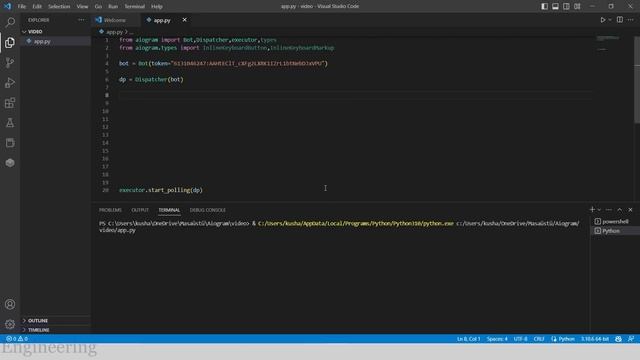Viewport: 640px width, 360px height.
Task: Open Explorer Views and More Actions
Action: coord(82,20)
